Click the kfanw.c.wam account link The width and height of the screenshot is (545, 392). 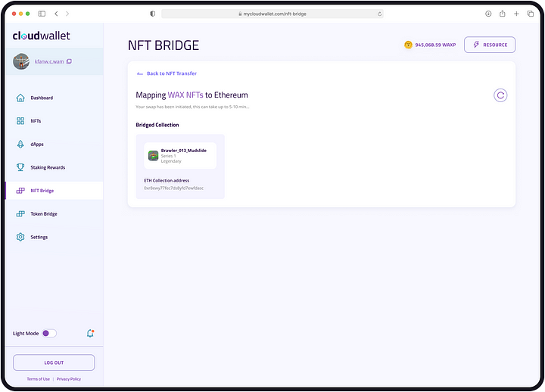pos(49,61)
